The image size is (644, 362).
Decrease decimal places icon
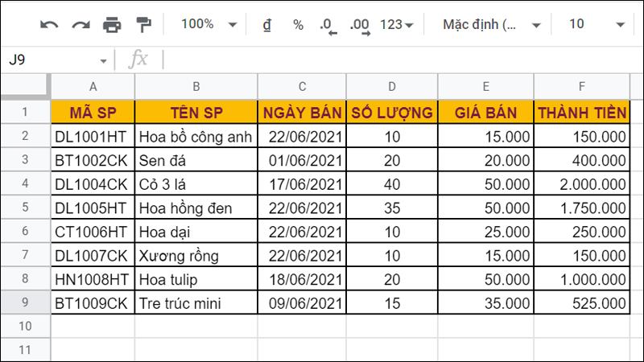tap(328, 26)
